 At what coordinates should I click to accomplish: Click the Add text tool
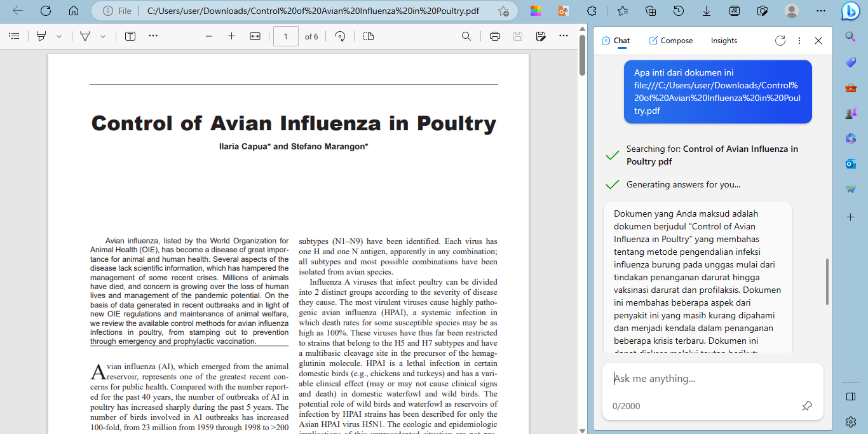130,36
